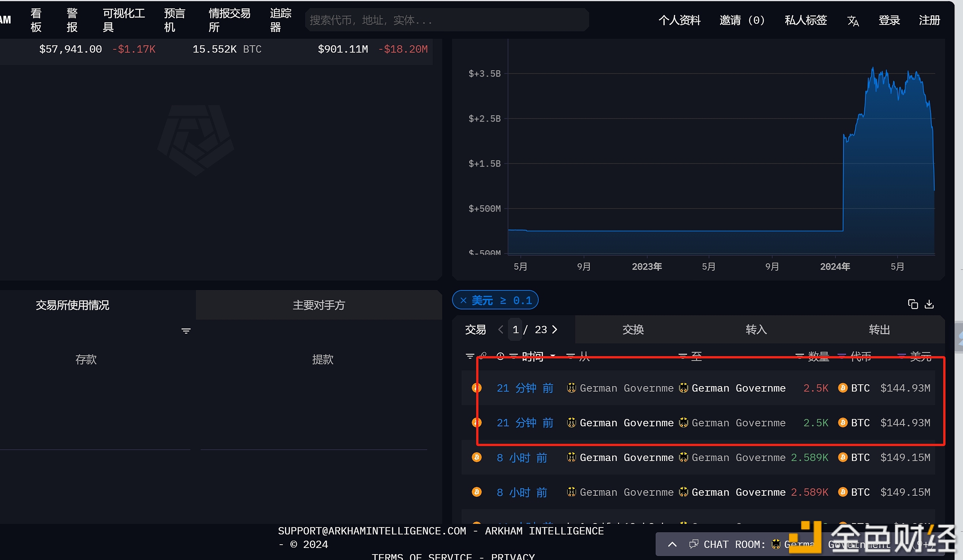Click recipient eagle icon on green 2.5K row
The height and width of the screenshot is (560, 963).
pyautogui.click(x=683, y=423)
